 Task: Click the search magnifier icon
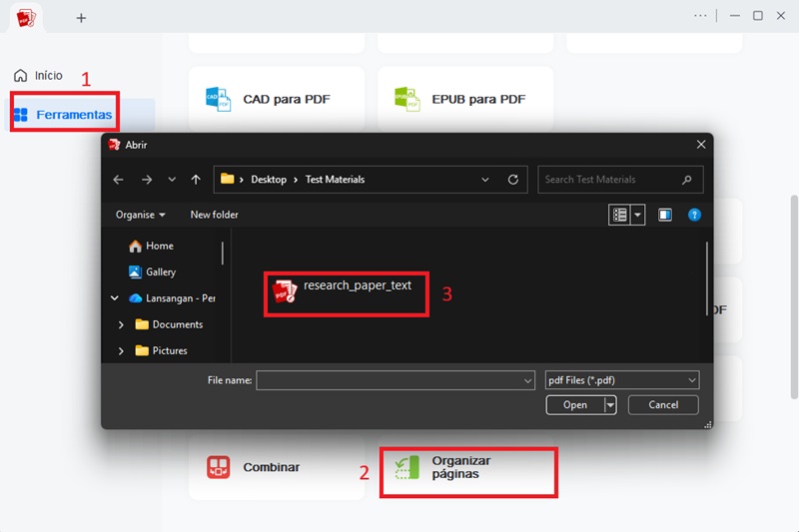[x=687, y=180]
